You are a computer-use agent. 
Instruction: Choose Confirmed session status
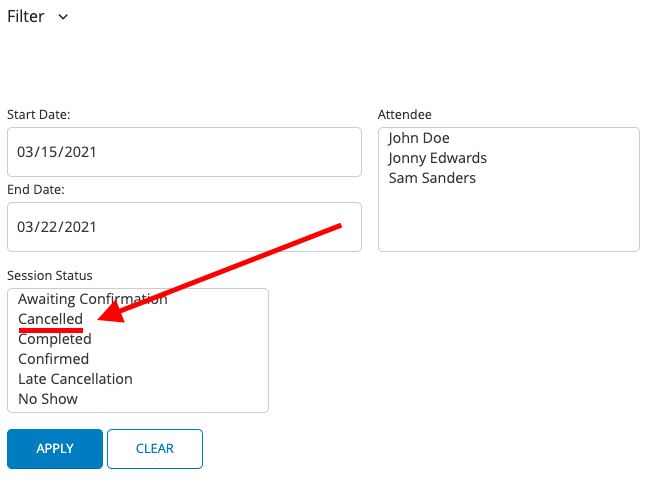coord(54,359)
